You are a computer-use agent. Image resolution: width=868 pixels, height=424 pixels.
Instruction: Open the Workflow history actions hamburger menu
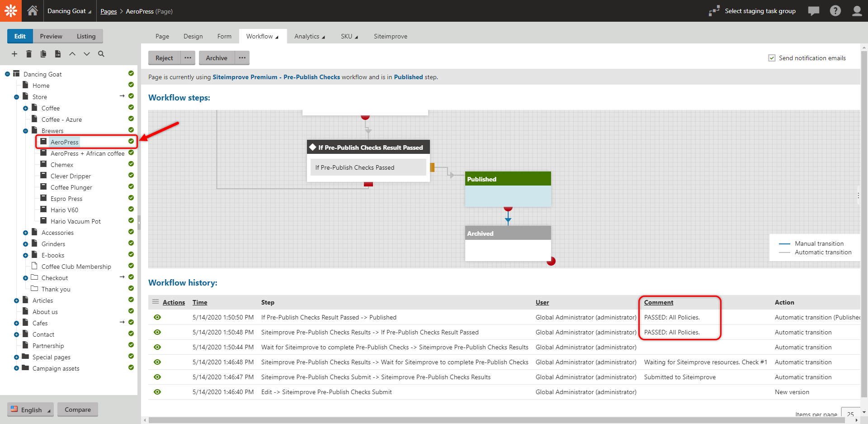[x=156, y=302]
